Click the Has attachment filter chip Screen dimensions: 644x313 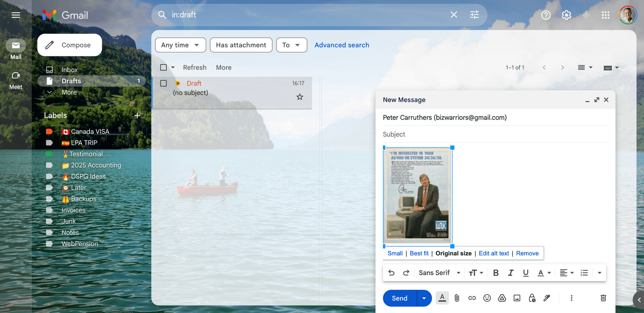tap(241, 45)
